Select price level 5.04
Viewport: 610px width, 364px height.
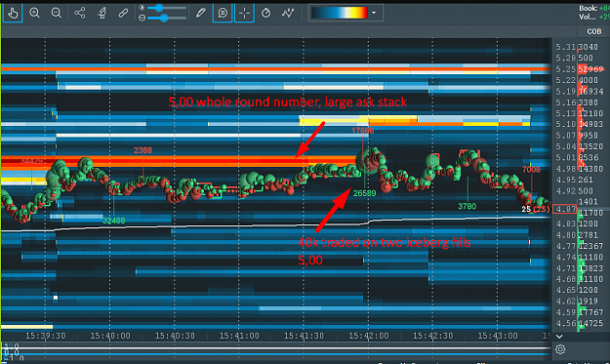coord(566,146)
